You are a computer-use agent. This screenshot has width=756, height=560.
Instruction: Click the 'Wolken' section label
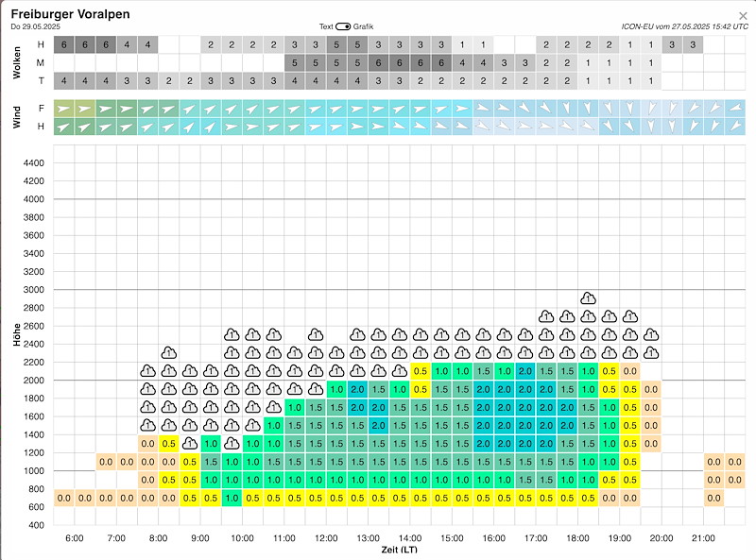[x=17, y=62]
